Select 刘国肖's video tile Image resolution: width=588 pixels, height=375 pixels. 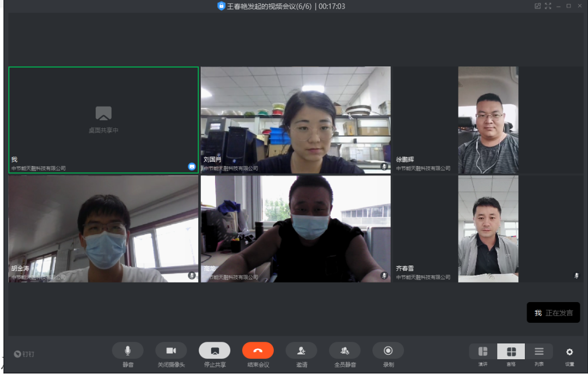click(x=296, y=120)
